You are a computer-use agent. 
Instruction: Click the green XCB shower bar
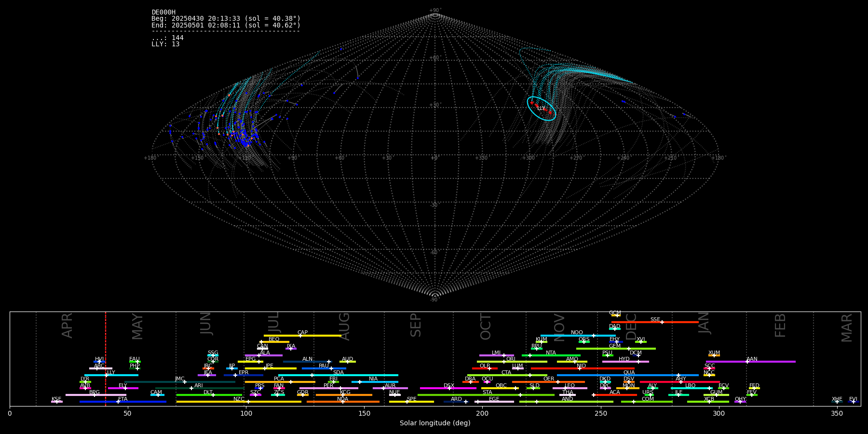coord(708,402)
